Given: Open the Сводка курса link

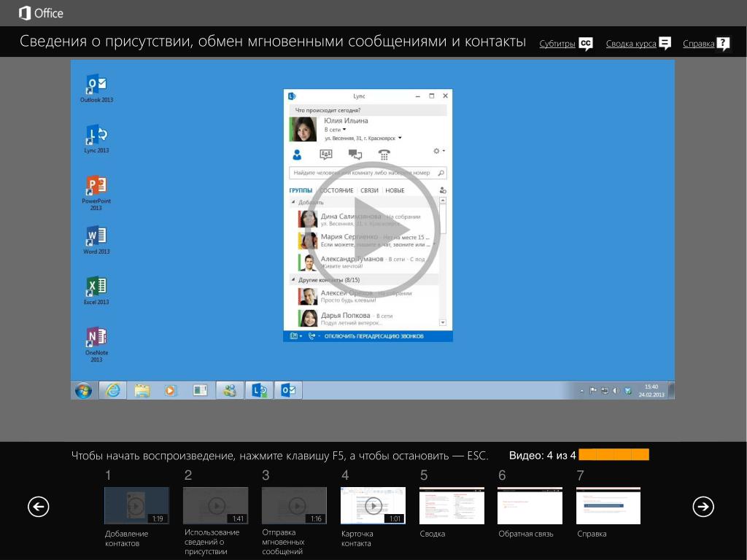Looking at the screenshot, I should [631, 44].
